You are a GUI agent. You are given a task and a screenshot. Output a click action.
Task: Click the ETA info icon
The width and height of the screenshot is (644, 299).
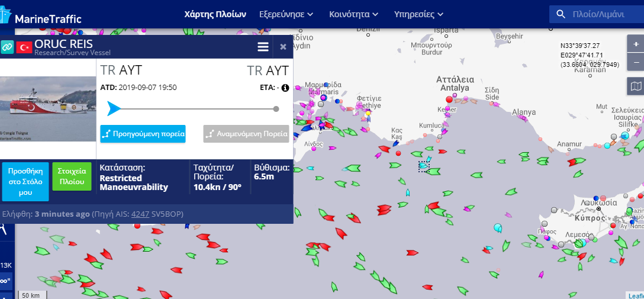(285, 88)
